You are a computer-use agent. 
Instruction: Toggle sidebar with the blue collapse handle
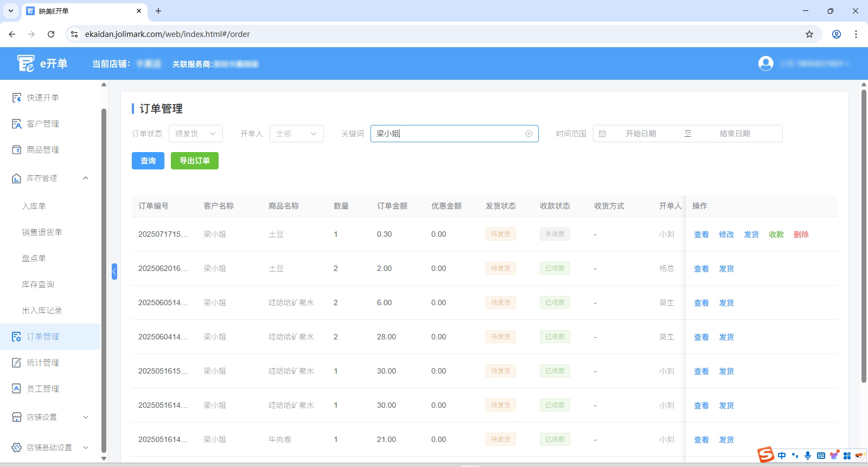point(114,271)
